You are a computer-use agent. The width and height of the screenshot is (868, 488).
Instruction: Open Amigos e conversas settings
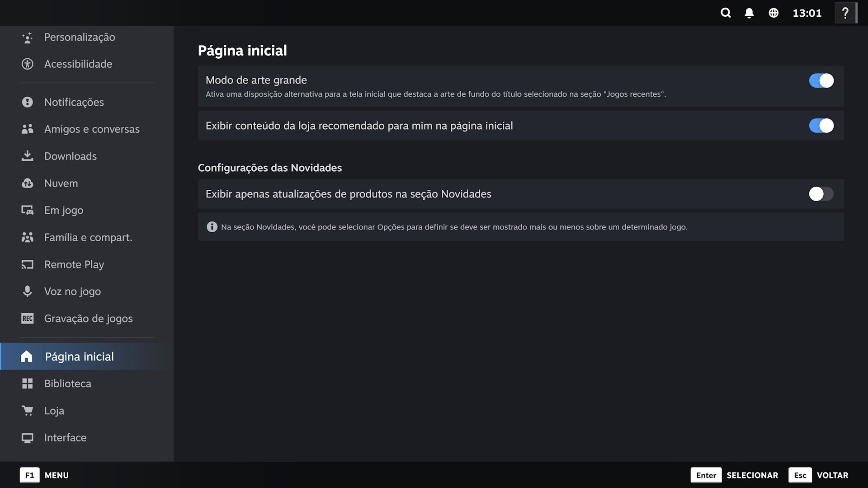click(87, 129)
